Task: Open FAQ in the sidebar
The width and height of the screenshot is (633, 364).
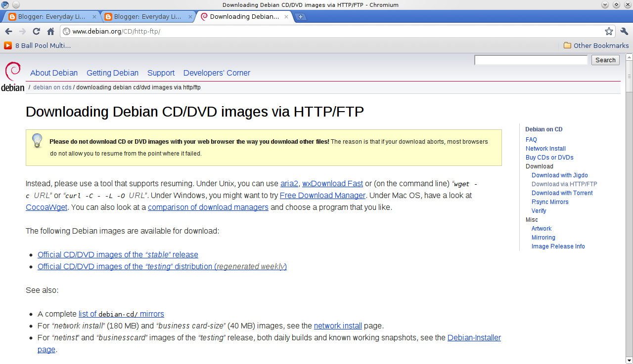Action: (x=531, y=140)
